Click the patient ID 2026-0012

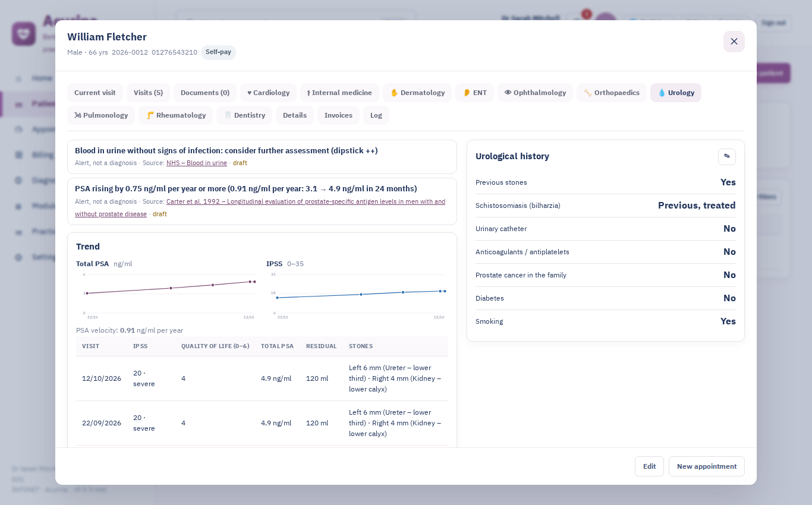coord(130,52)
